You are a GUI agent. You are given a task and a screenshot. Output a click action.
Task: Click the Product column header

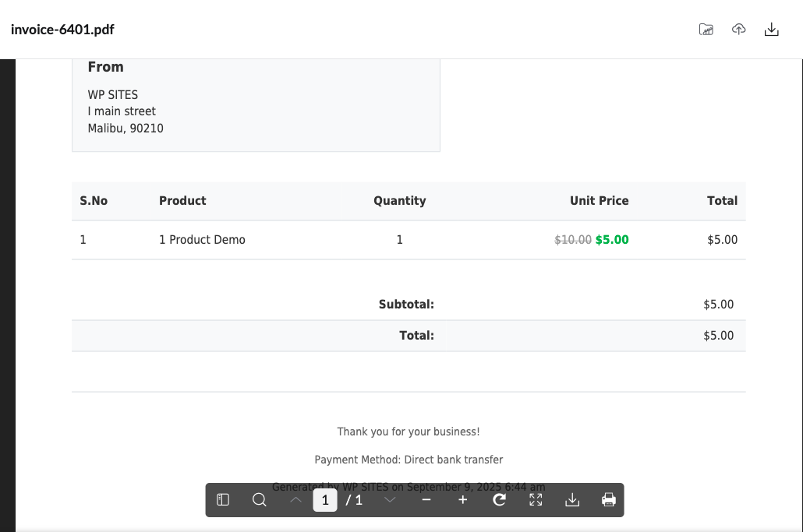click(182, 201)
